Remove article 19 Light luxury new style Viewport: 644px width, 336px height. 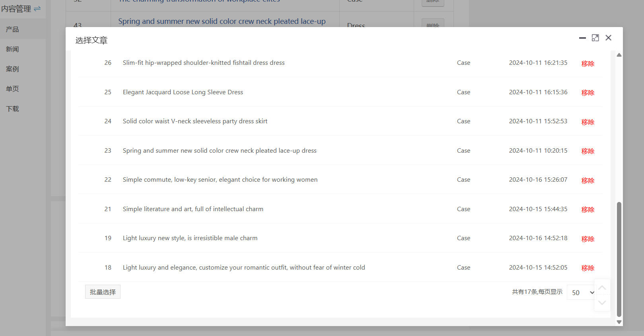pos(588,239)
